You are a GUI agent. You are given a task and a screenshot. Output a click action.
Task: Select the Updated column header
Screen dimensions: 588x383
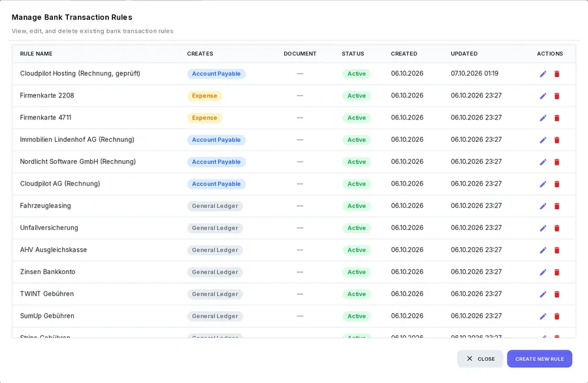pos(465,54)
